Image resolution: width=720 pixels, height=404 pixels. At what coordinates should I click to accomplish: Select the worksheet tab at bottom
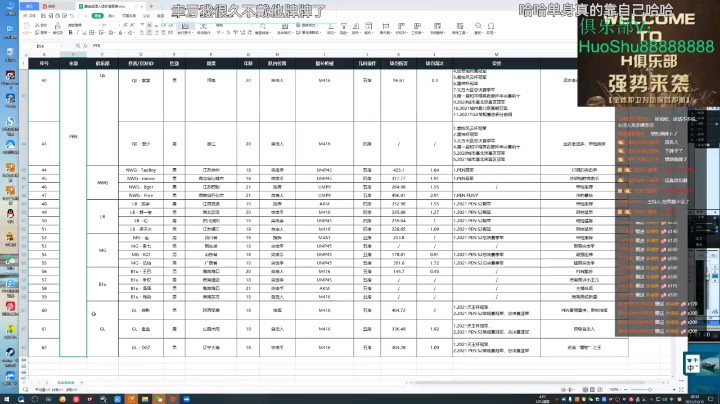[66, 382]
